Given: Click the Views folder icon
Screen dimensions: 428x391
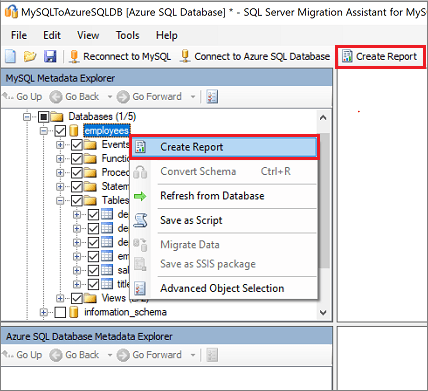Looking at the screenshot, I should (90, 298).
